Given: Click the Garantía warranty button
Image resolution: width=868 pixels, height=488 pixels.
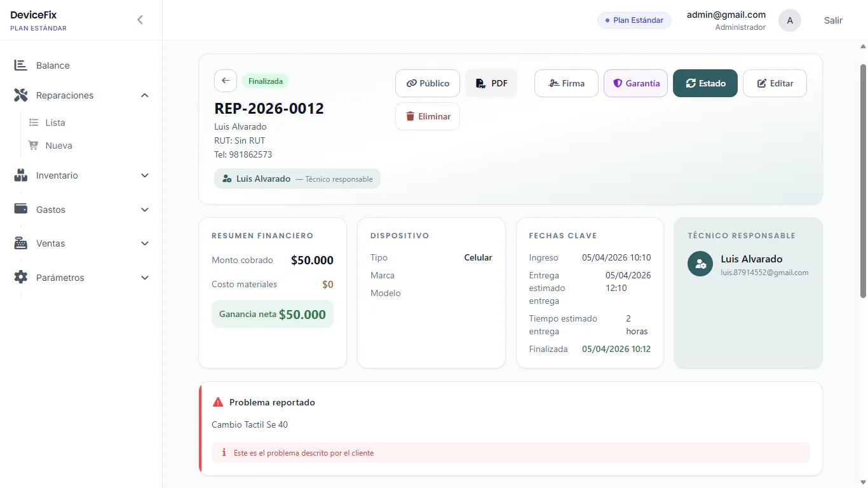Looking at the screenshot, I should [635, 83].
